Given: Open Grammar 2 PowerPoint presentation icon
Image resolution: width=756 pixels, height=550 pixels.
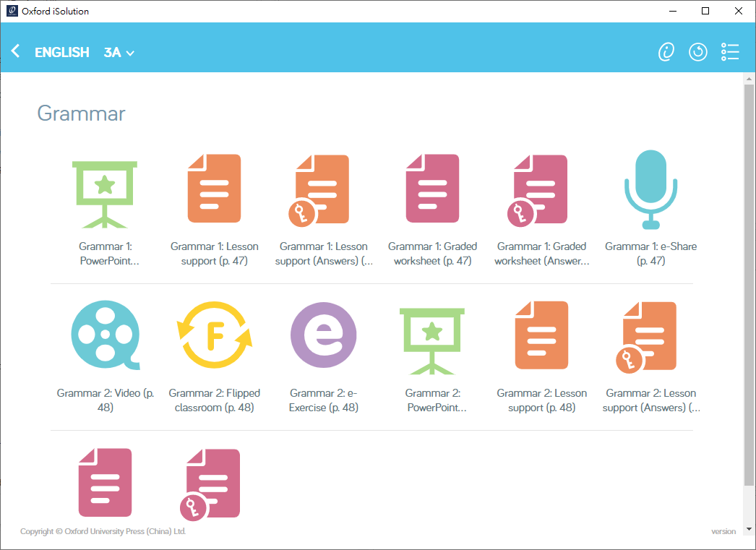Looking at the screenshot, I should (432, 341).
